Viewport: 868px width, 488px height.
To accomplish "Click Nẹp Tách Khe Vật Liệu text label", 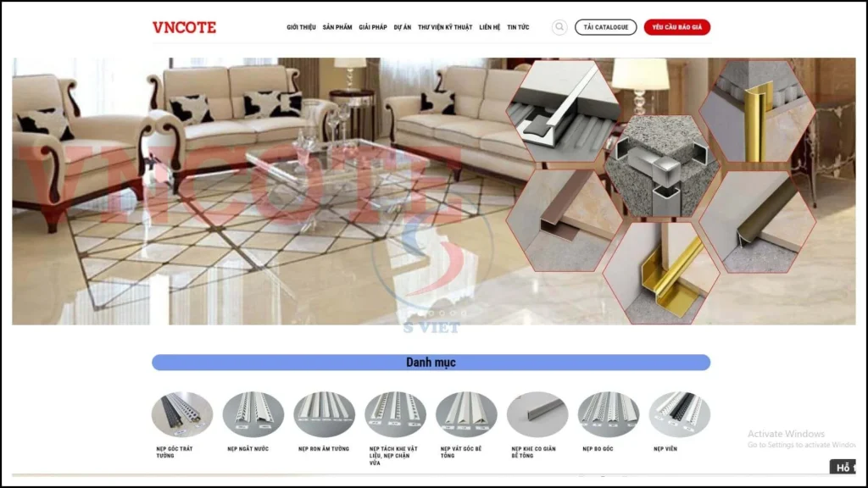I will coord(393,456).
